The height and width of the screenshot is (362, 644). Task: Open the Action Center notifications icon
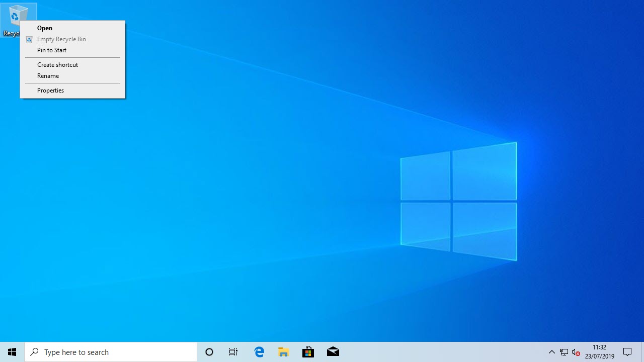pos(627,352)
